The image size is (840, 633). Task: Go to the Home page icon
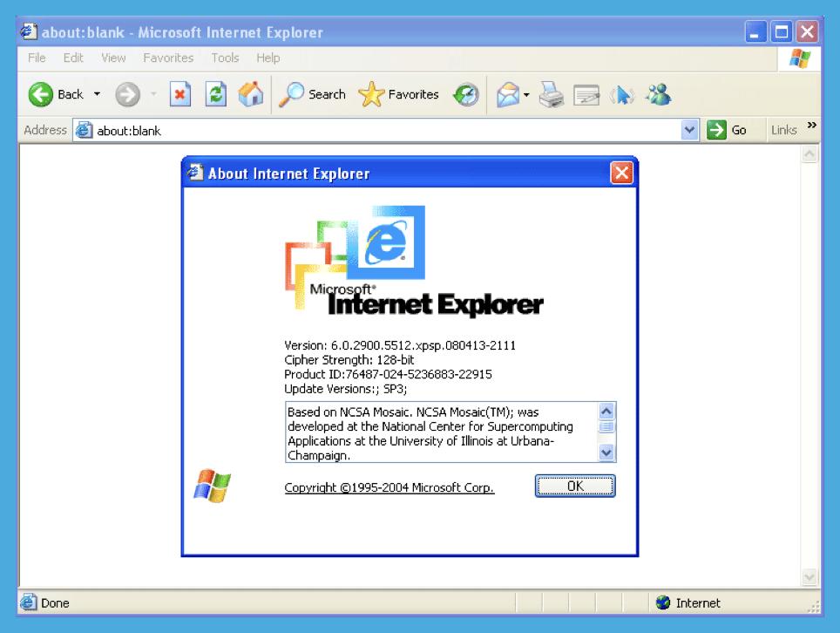click(x=251, y=94)
